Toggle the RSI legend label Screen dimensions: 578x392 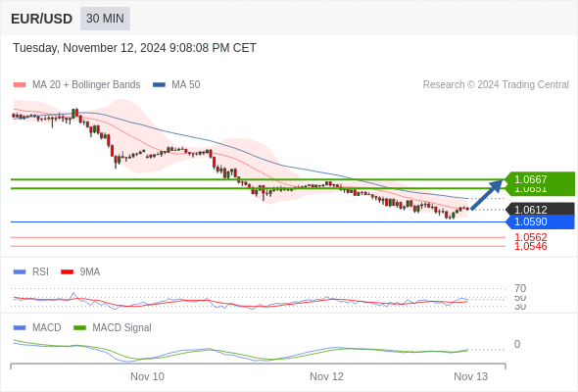point(40,271)
